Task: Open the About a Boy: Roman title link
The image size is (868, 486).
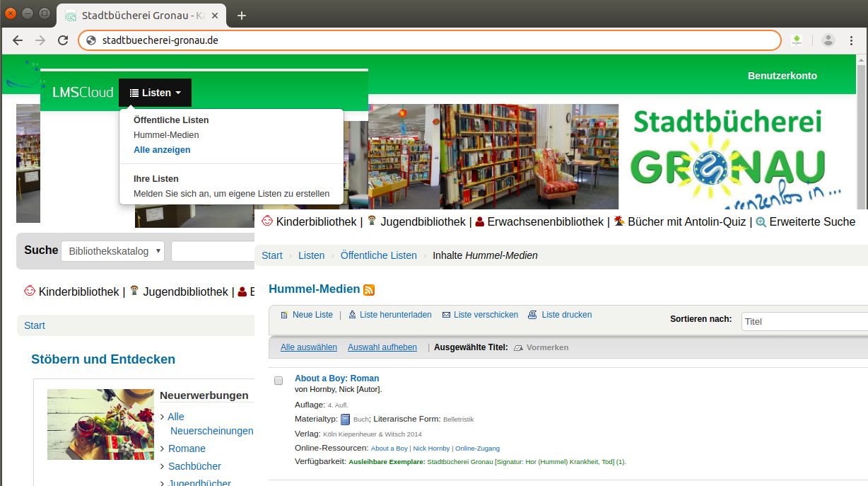Action: [x=337, y=378]
